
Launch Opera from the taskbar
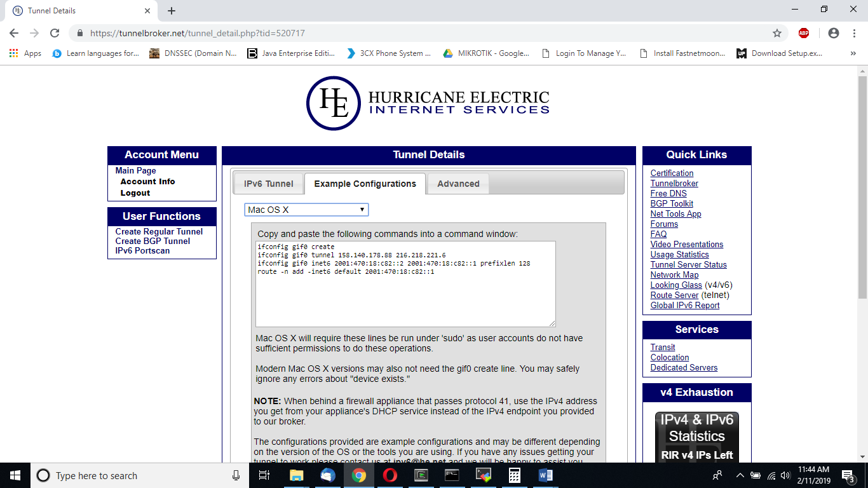pos(390,475)
